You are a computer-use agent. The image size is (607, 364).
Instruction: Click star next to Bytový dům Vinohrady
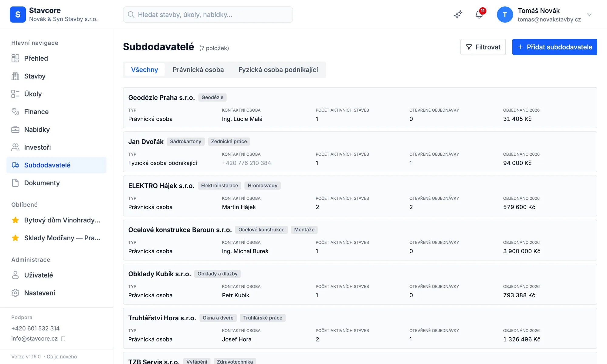(x=15, y=220)
